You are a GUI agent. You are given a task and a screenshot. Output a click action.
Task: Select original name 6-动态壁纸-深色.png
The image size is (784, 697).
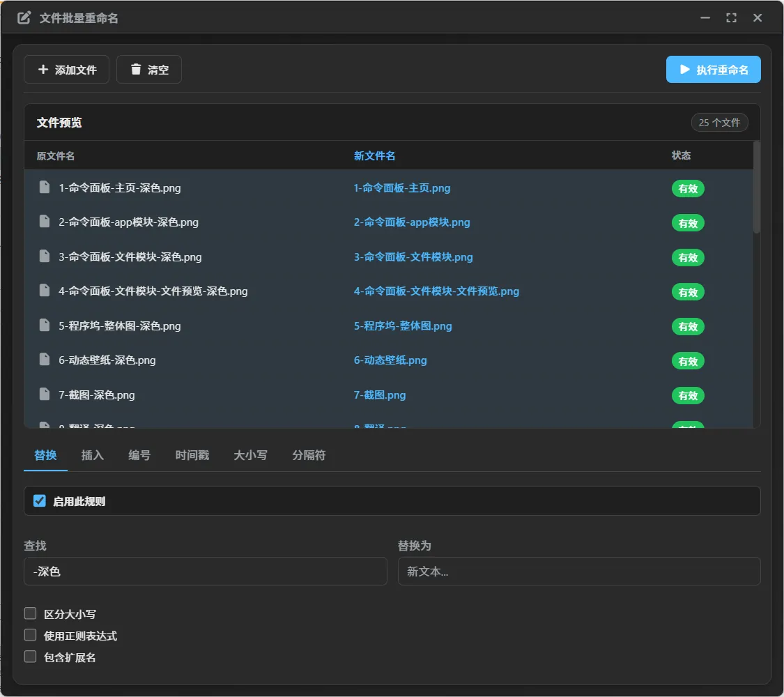(x=107, y=360)
